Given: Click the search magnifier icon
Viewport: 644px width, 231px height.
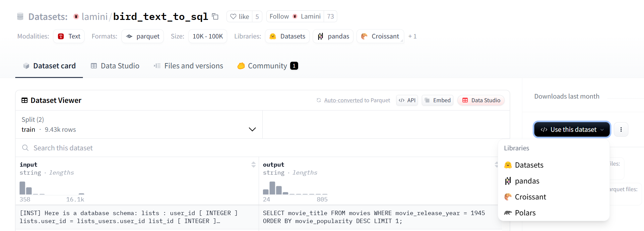Looking at the screenshot, I should [x=25, y=148].
